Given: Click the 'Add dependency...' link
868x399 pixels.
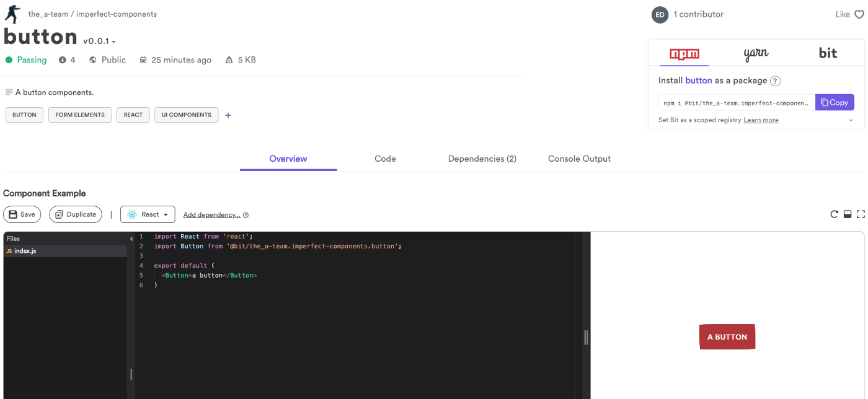Looking at the screenshot, I should [x=211, y=214].
